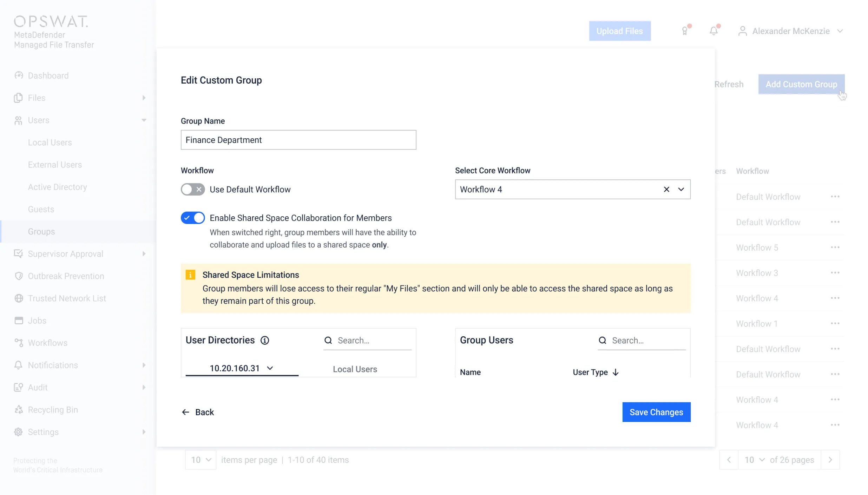The image size is (868, 495).
Task: Click the Save Changes button
Action: [656, 412]
